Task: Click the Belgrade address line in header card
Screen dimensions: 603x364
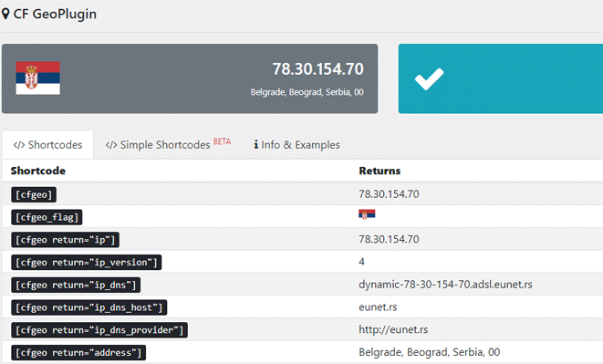Action: 307,92
